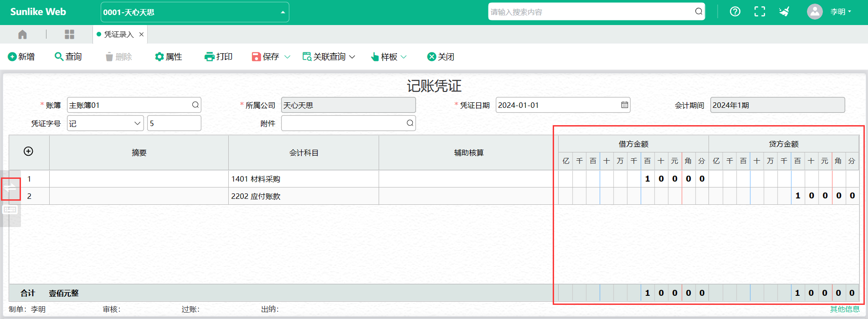Image resolution: width=868 pixels, height=319 pixels.
Task: Click the broom clear-cache icon
Action: click(x=784, y=12)
